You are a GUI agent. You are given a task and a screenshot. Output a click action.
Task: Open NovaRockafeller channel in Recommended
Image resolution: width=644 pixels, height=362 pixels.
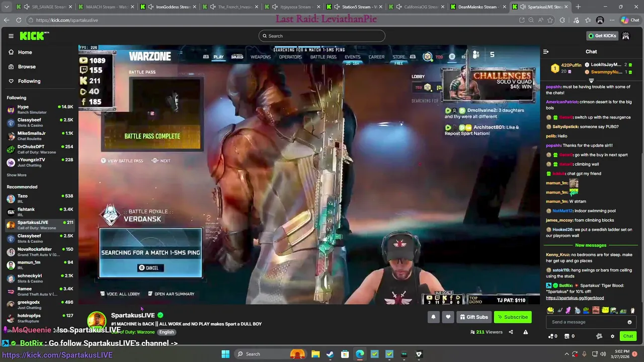click(39, 252)
